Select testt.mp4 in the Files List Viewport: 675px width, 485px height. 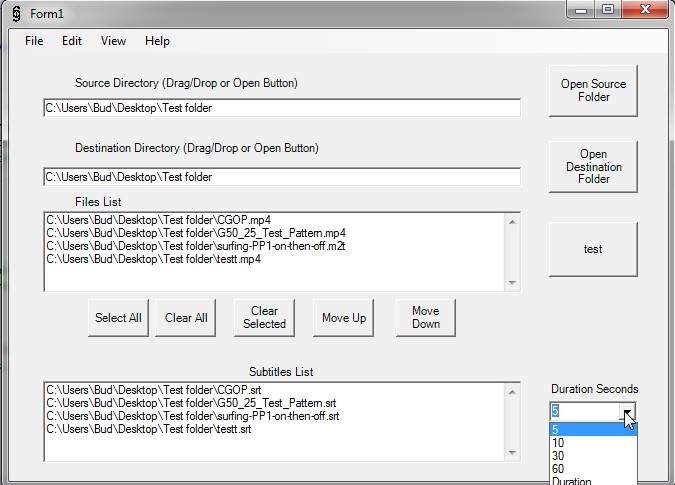click(x=275, y=259)
